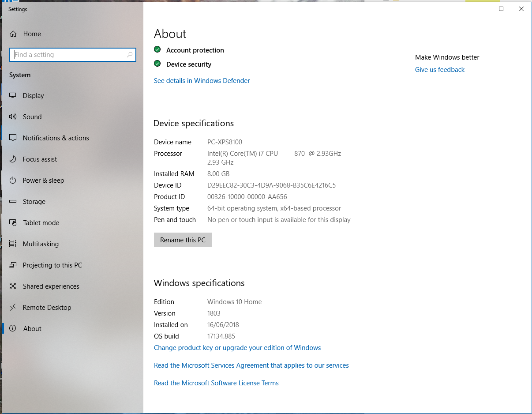Click the Remote Desktop icon

pyautogui.click(x=13, y=308)
